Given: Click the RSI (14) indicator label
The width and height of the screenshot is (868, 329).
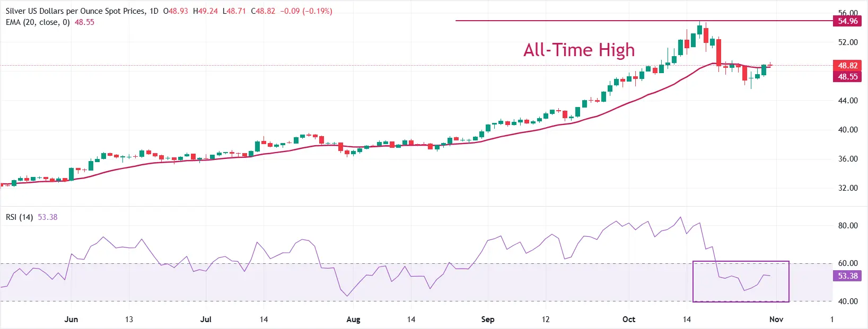Looking at the screenshot, I should point(19,217).
